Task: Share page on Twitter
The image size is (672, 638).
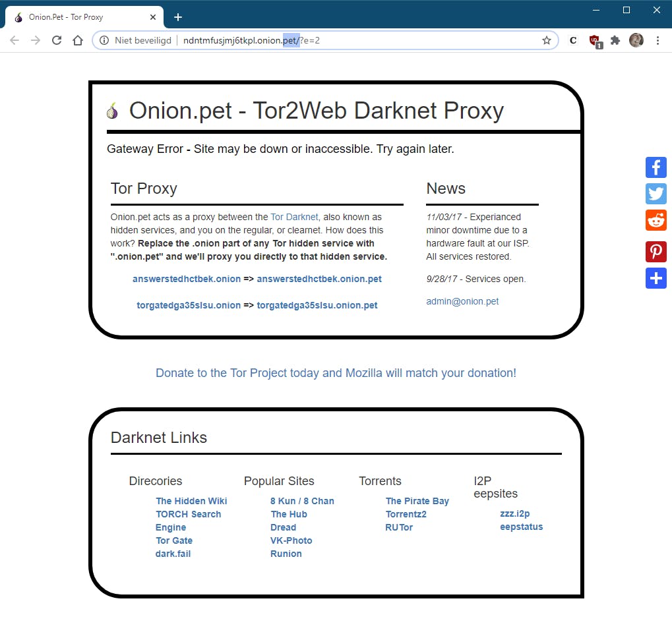Action: (656, 194)
